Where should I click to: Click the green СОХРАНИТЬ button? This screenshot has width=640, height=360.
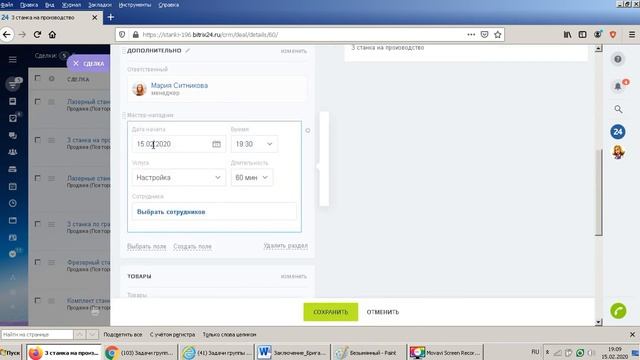coord(331,312)
